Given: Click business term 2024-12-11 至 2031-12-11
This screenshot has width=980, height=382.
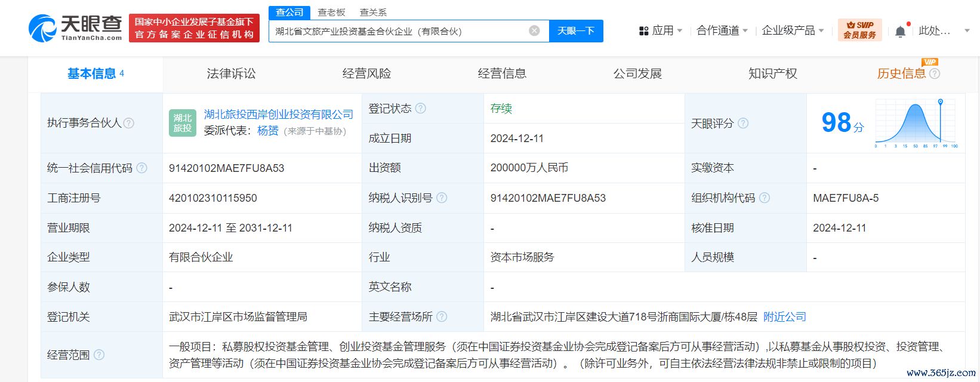Looking at the screenshot, I should (x=230, y=228).
